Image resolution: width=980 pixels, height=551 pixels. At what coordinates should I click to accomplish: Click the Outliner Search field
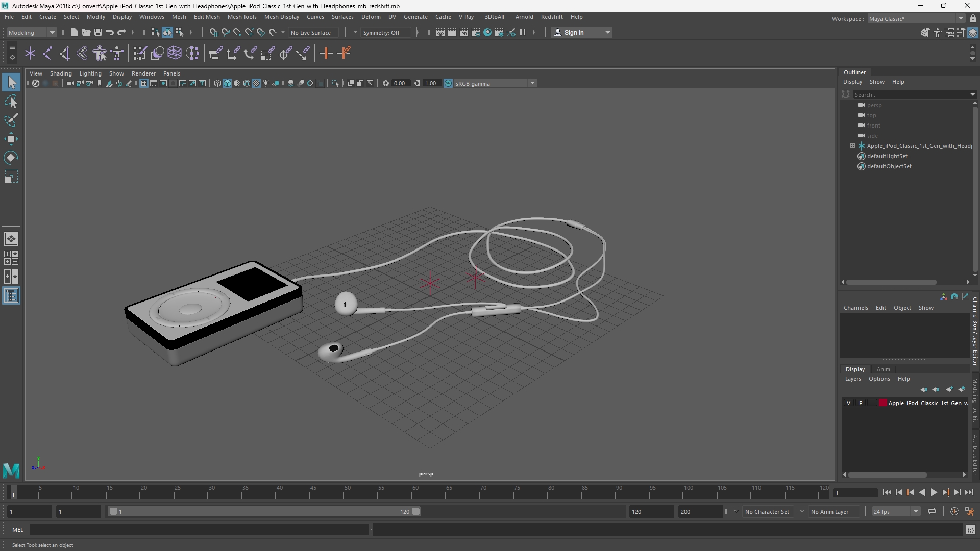coord(911,94)
